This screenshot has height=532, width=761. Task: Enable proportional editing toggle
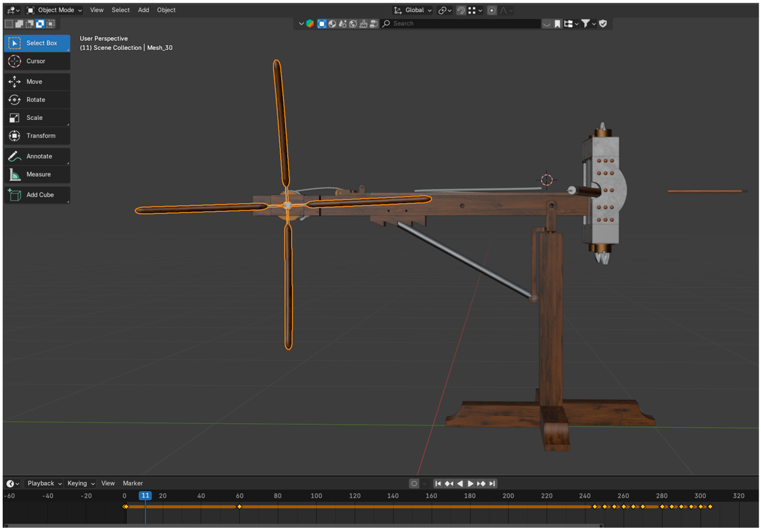492,10
